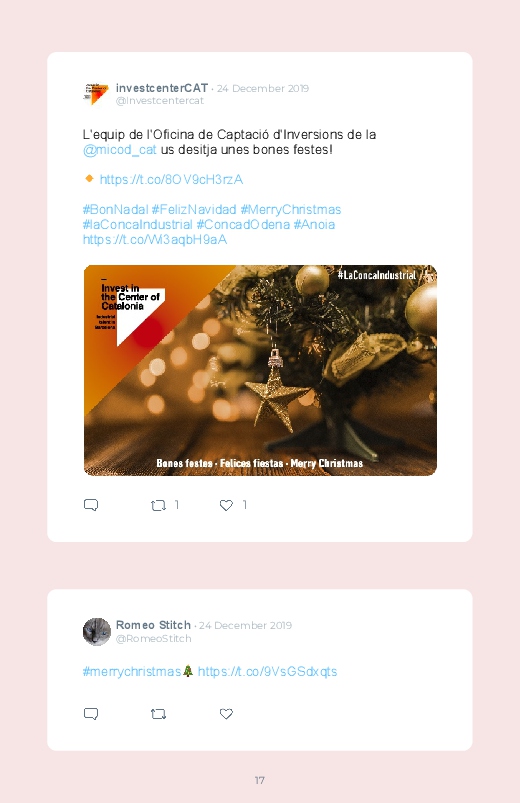Click the #MerryChristmas hashtag
The image size is (520, 803).
[290, 209]
